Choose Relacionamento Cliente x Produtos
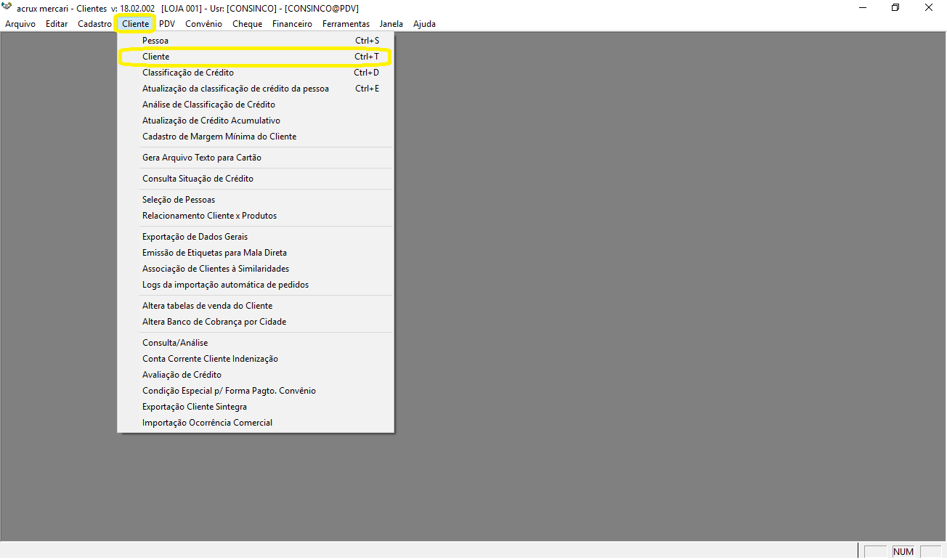Screen dimensions: 947x560 [209, 216]
